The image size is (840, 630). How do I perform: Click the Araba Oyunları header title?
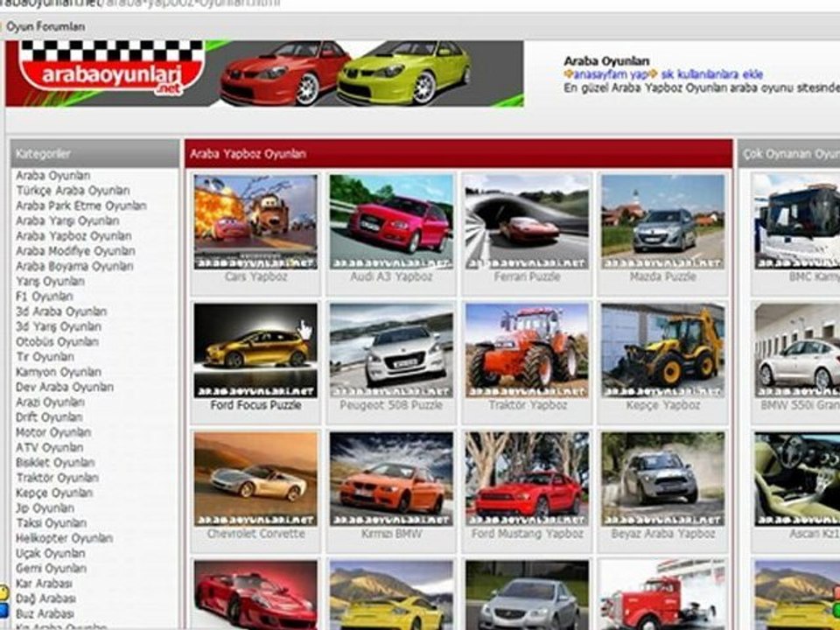pyautogui.click(x=606, y=61)
